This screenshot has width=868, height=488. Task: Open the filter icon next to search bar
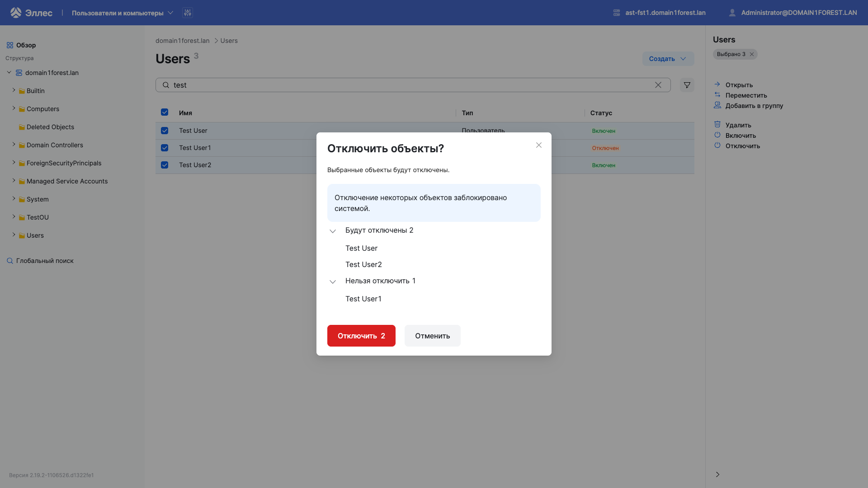click(687, 85)
